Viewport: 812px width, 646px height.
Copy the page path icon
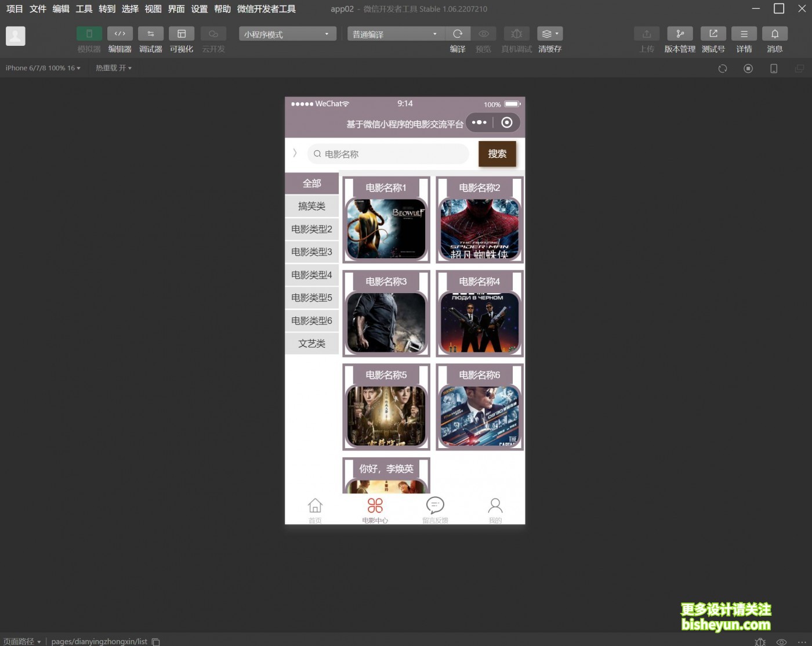tap(156, 641)
